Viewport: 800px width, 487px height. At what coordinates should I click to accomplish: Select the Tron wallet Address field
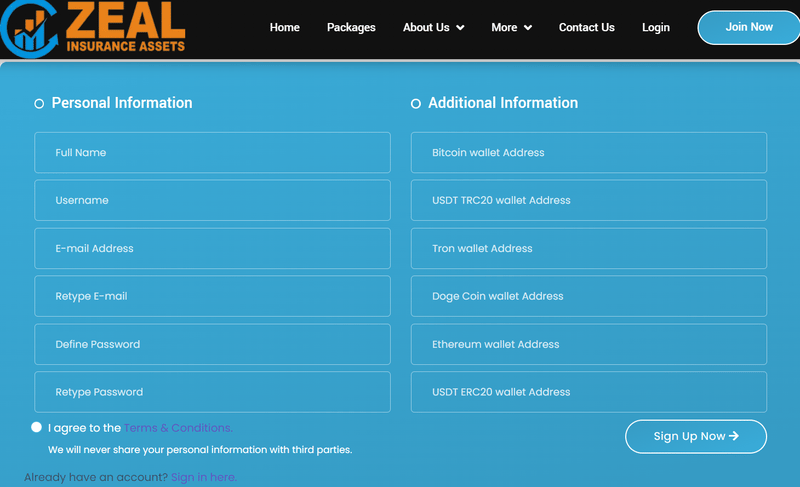pos(589,248)
